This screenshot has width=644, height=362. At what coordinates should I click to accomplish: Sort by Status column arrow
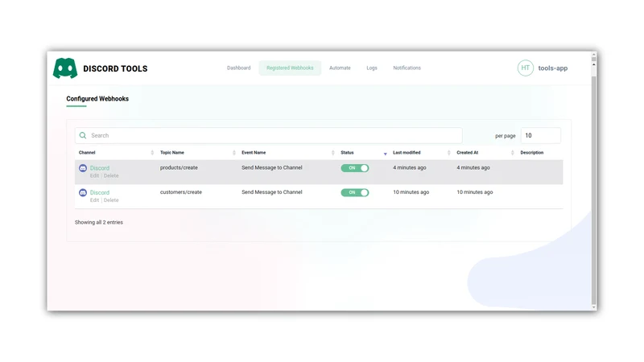(386, 154)
